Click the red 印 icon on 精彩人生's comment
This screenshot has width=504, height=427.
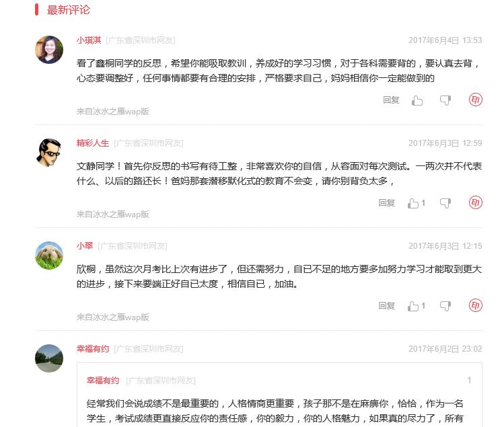475,202
